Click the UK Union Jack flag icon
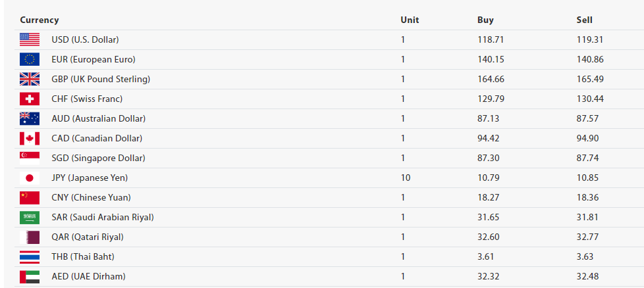The width and height of the screenshot is (644, 288). pyautogui.click(x=30, y=79)
